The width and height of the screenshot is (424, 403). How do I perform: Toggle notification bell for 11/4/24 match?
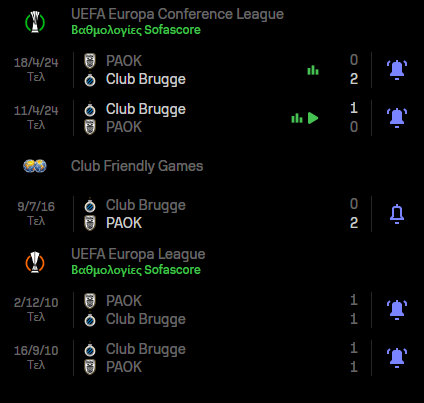397,118
